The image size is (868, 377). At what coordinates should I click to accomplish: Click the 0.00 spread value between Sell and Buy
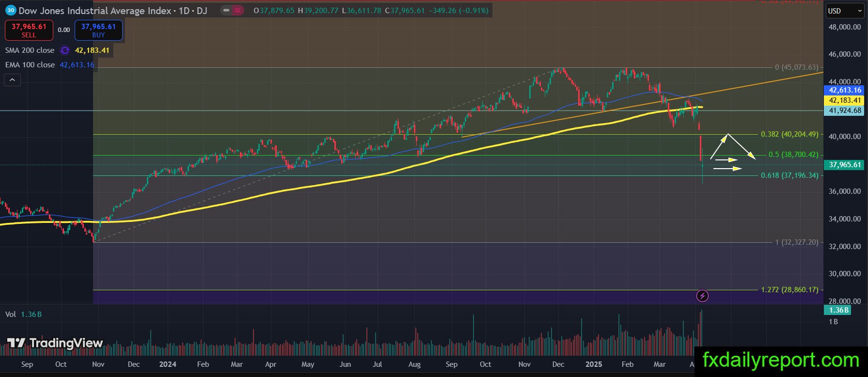[64, 30]
